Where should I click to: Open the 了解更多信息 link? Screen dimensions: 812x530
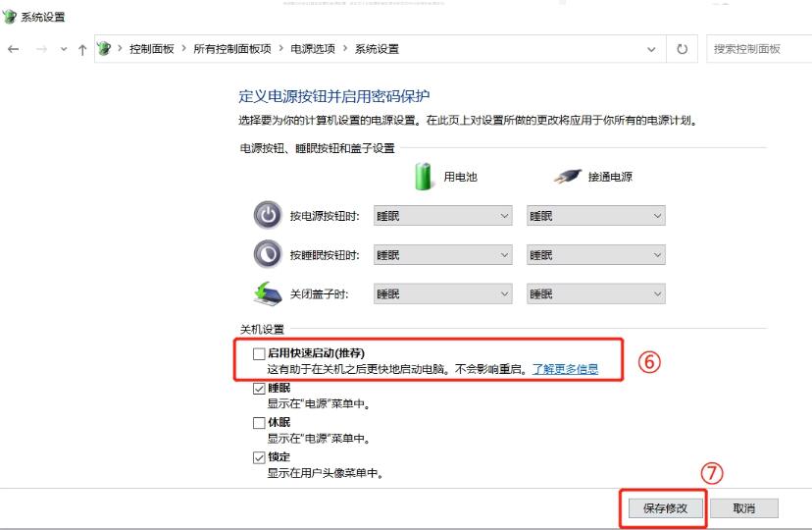pos(565,370)
